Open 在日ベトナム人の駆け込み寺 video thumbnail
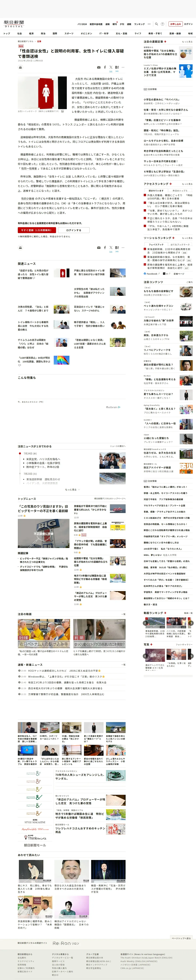Image resolution: width=196 pixels, height=980 pixels. [44, 634]
